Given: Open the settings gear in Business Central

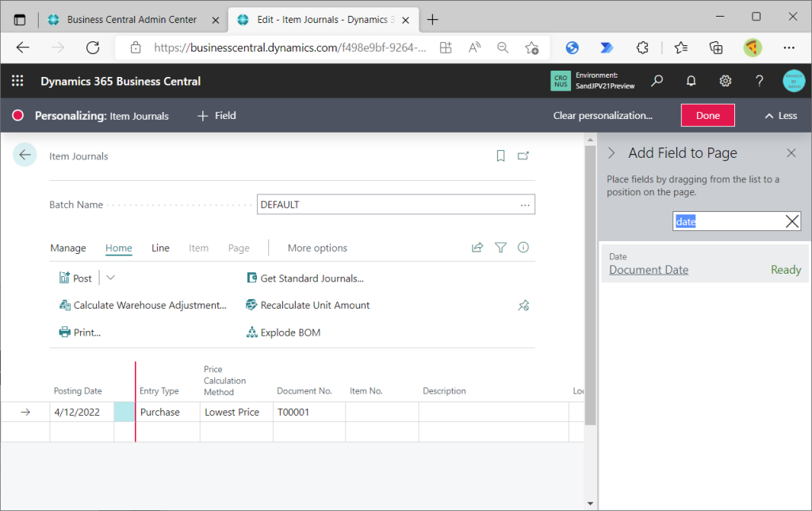Looking at the screenshot, I should coord(725,81).
